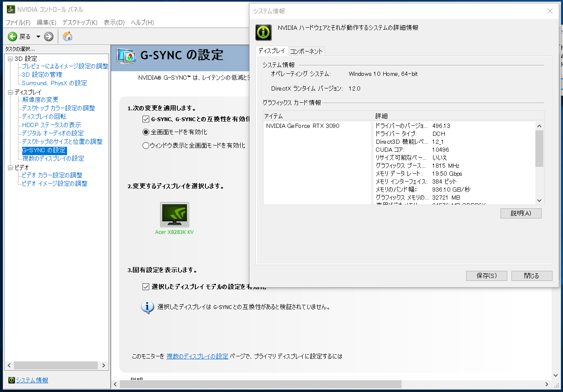Select G-SYNC の設定 in tree

pyautogui.click(x=44, y=150)
